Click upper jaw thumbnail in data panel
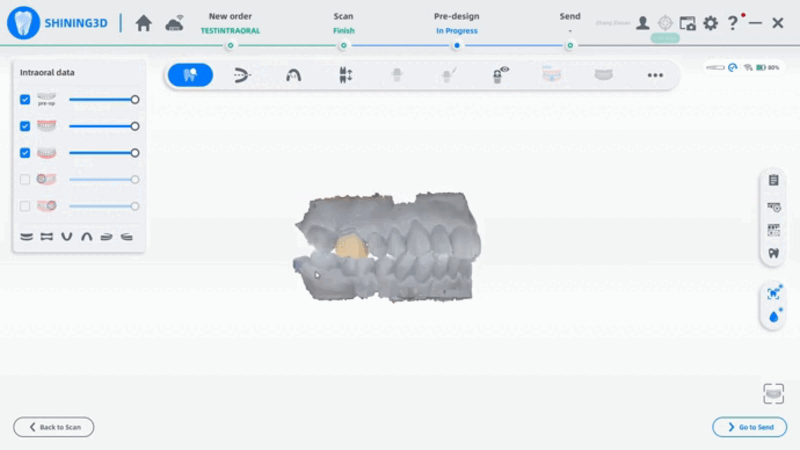Viewport: 800px width, 450px height. point(46,126)
